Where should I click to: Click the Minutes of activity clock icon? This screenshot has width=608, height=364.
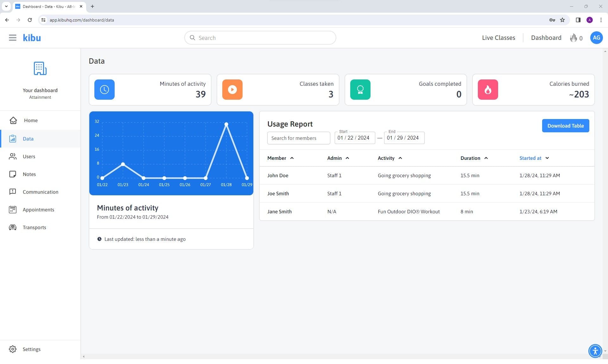pyautogui.click(x=104, y=90)
